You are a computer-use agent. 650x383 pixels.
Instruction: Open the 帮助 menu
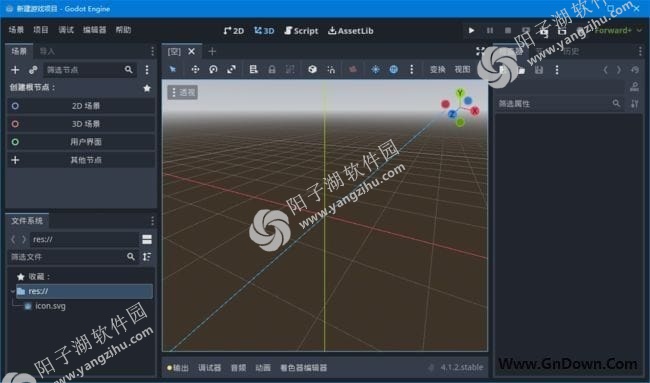(123, 30)
